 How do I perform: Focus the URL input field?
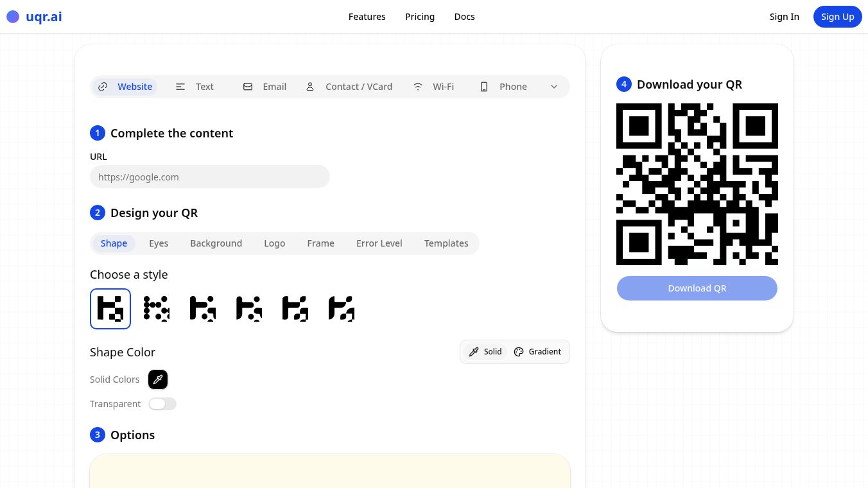210,177
